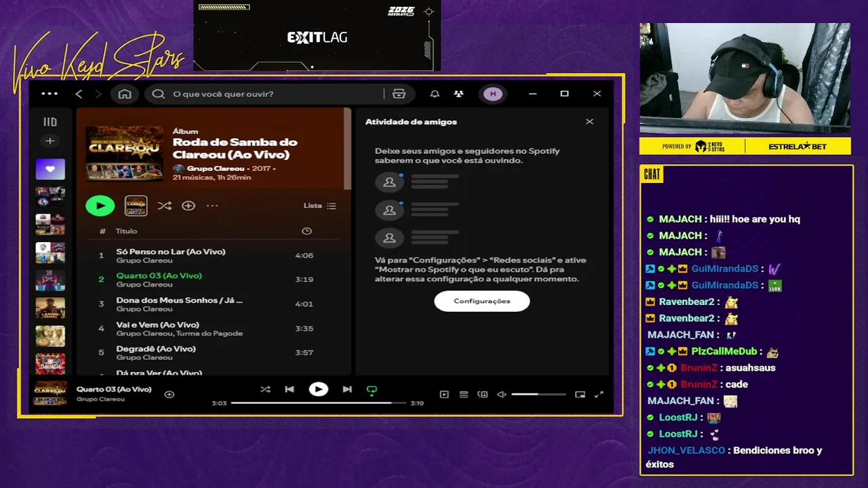Seek on the song progress bar
The height and width of the screenshot is (488, 868).
click(319, 403)
